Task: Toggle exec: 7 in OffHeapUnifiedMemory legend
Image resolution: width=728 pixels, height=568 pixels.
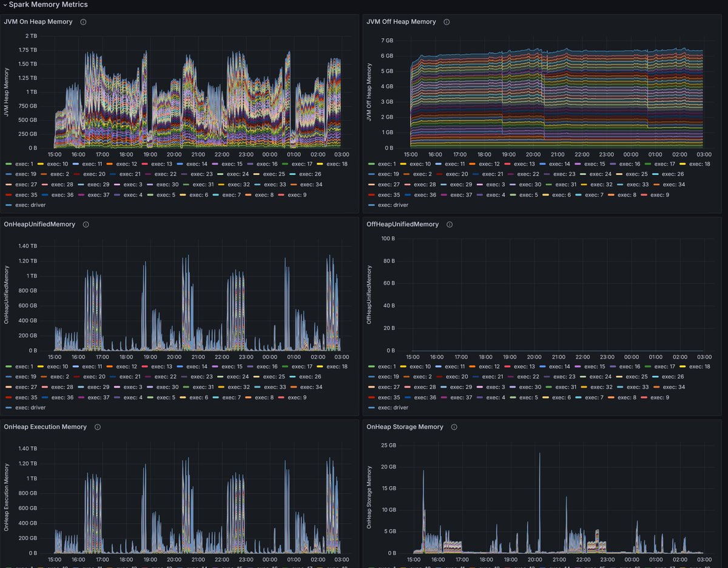Action: (595, 397)
